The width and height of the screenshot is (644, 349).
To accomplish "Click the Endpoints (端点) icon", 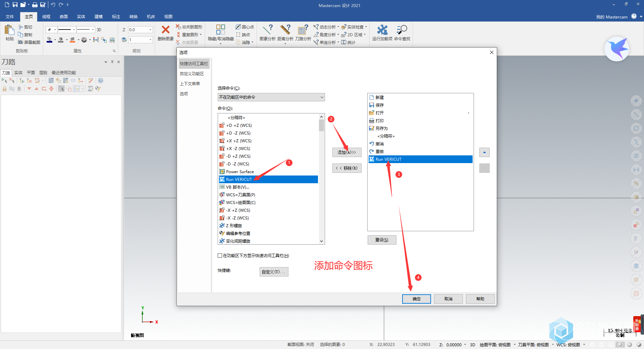I will (x=238, y=35).
